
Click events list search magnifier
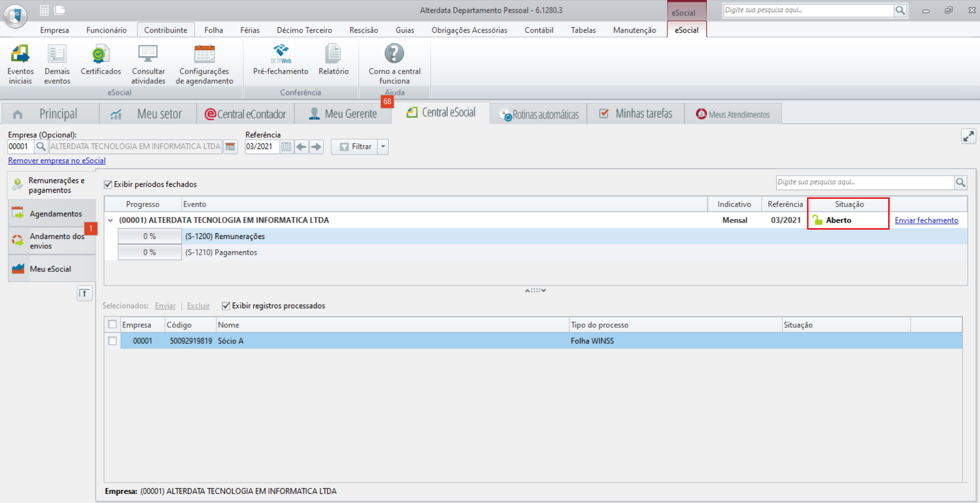pos(960,182)
